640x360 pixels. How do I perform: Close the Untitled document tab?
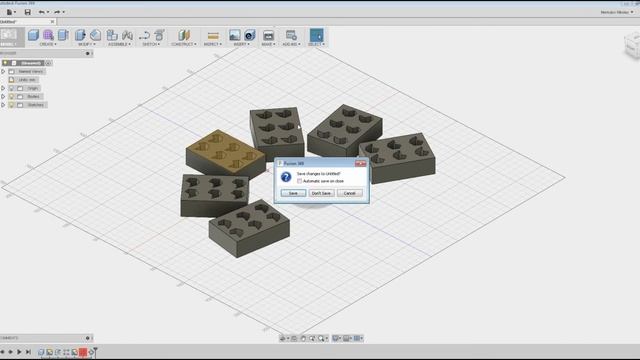click(52, 22)
